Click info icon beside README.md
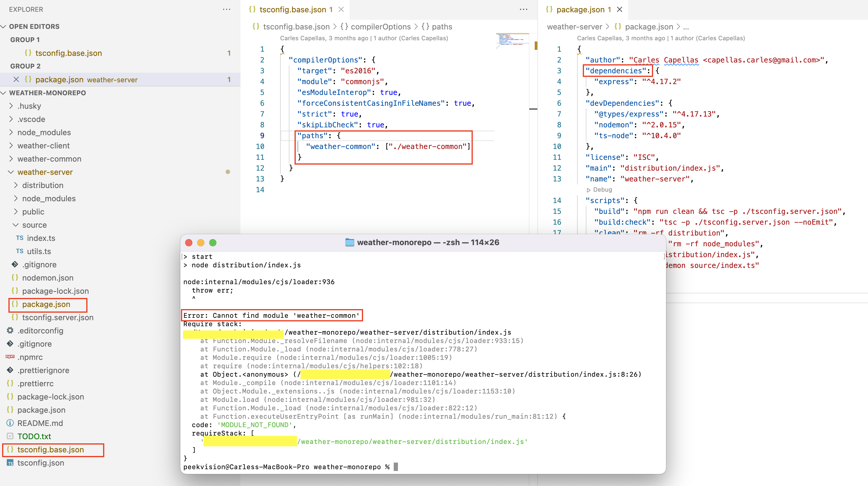Screen dimensions: 868x486 click(10, 423)
